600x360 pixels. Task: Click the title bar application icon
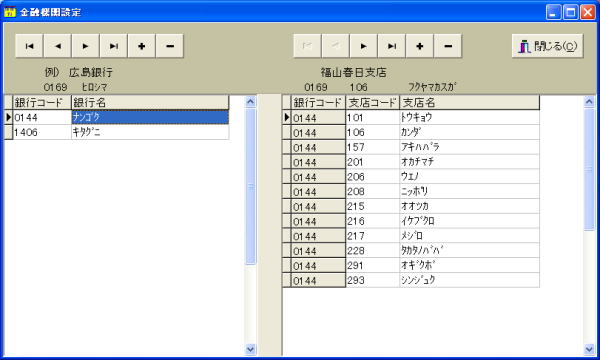tap(10, 12)
